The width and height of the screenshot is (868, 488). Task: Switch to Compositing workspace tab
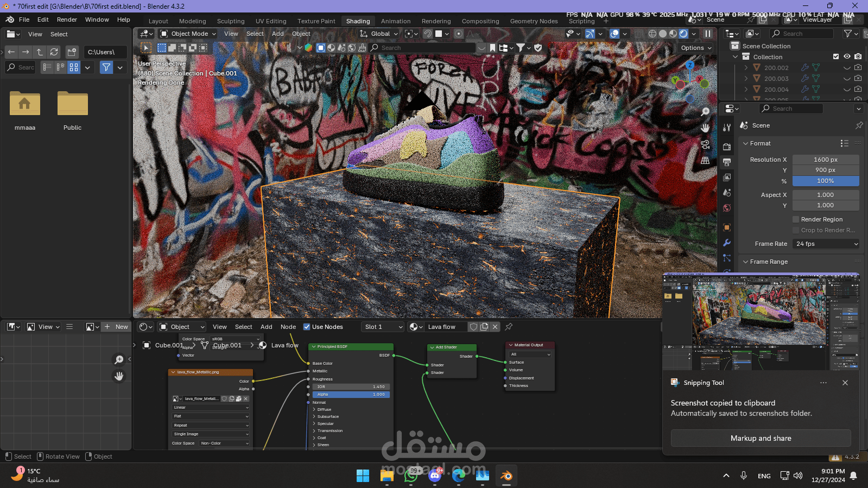480,21
